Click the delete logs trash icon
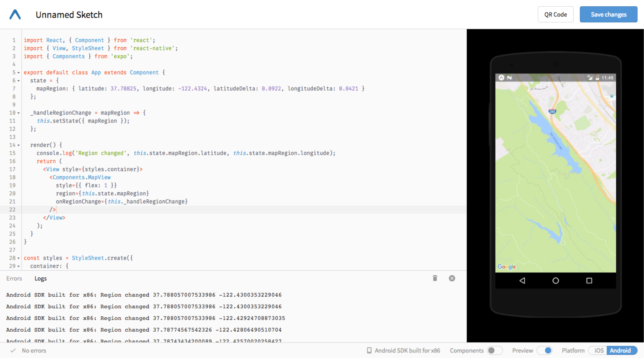Image resolution: width=644 pixels, height=358 pixels. tap(435, 278)
